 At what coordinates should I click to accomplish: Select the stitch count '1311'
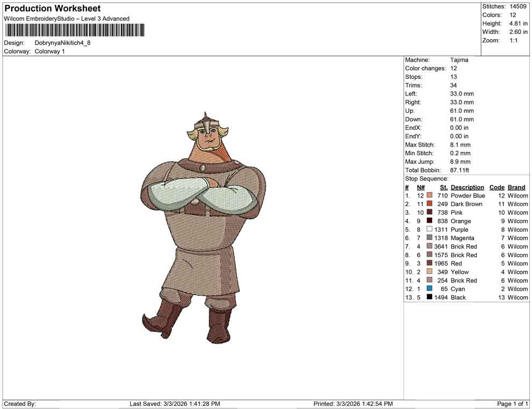point(441,229)
